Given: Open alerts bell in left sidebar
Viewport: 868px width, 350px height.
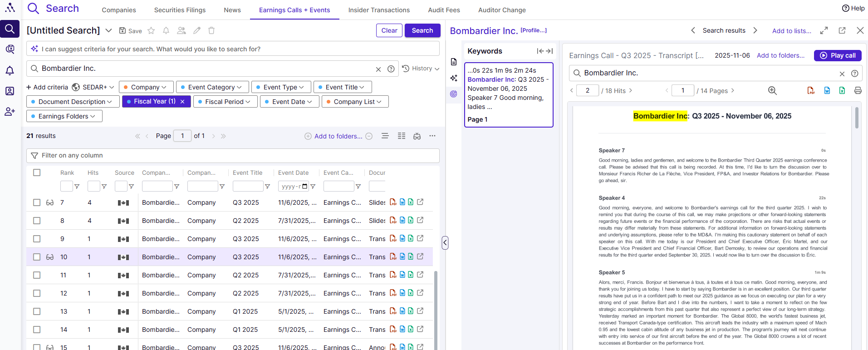Looking at the screenshot, I should (x=10, y=70).
